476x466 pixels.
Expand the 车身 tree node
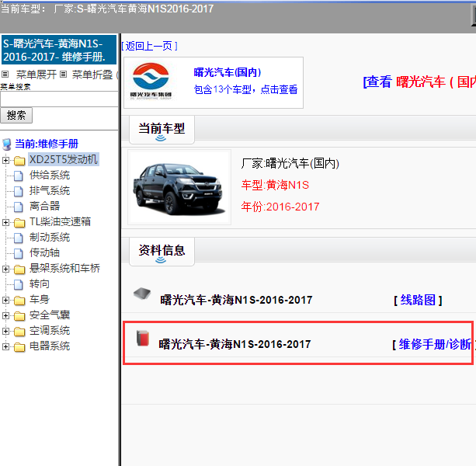click(5, 300)
